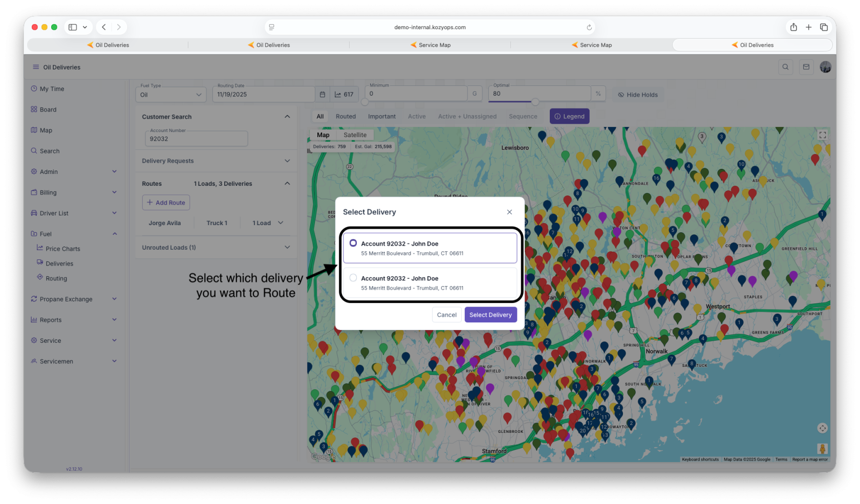Toggle the Hide Holds button
This screenshot has width=860, height=504.
[x=638, y=95]
